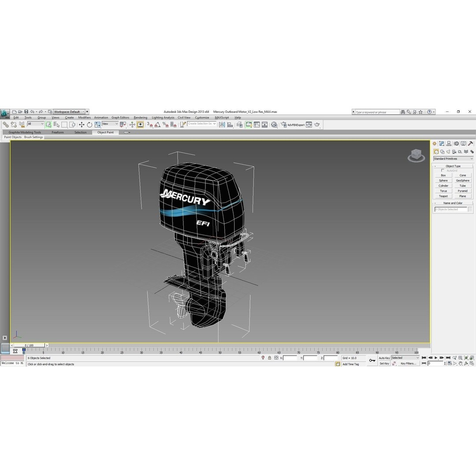The height and width of the screenshot is (476, 476).
Task: Open the Workspace: Default dropdown
Action: pos(69,112)
